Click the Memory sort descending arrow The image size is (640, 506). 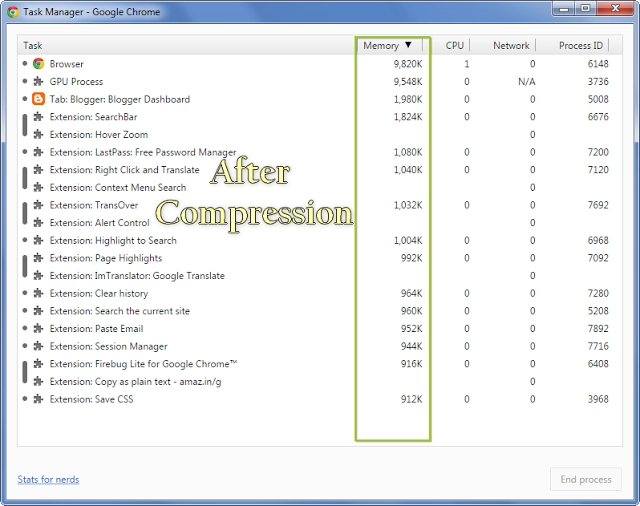coord(408,45)
